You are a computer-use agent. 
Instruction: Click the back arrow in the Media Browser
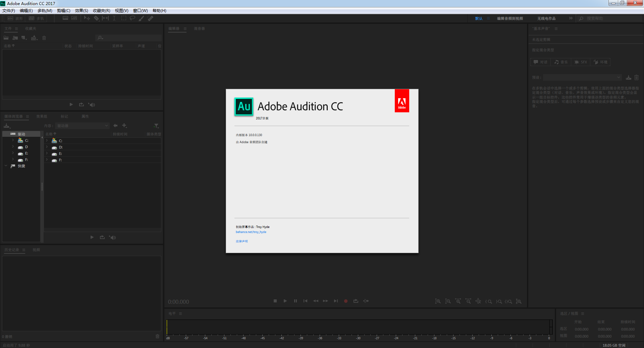point(115,126)
